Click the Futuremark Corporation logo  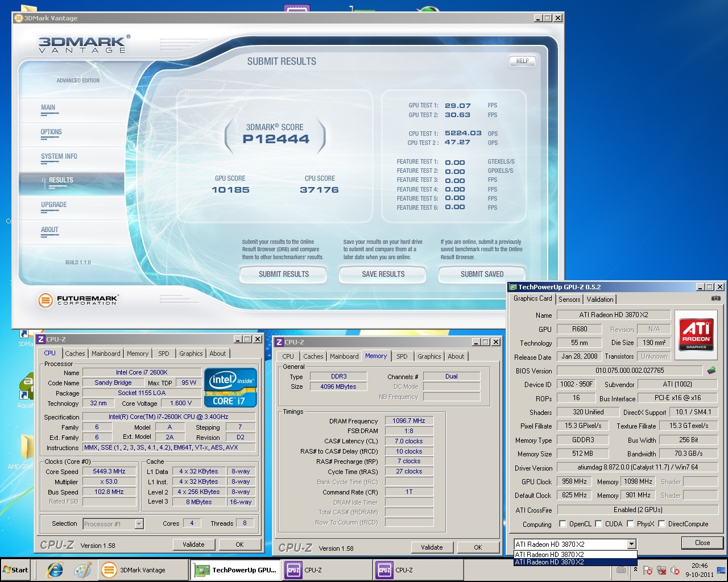[78, 300]
